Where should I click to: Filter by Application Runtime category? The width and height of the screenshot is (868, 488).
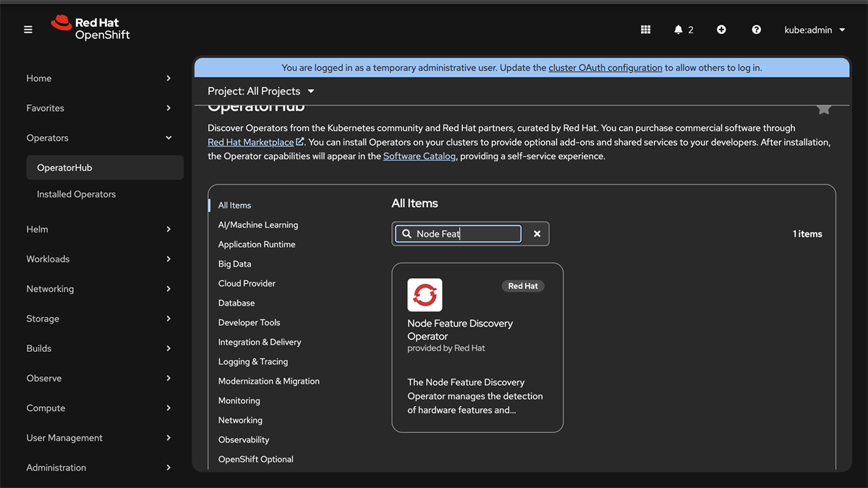[x=257, y=245]
